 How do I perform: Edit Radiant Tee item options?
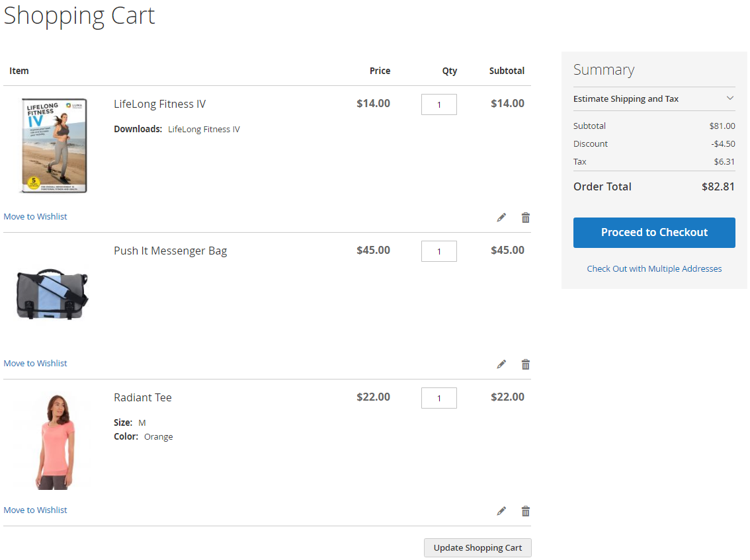501,511
